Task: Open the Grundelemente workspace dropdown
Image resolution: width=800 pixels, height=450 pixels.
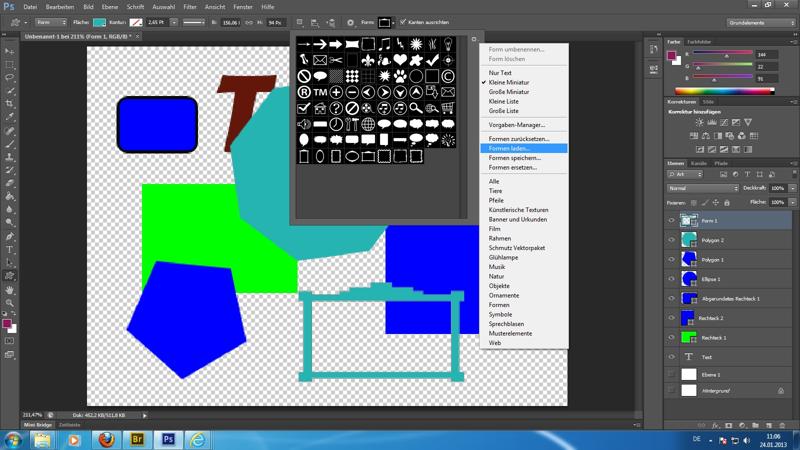Action: [762, 22]
